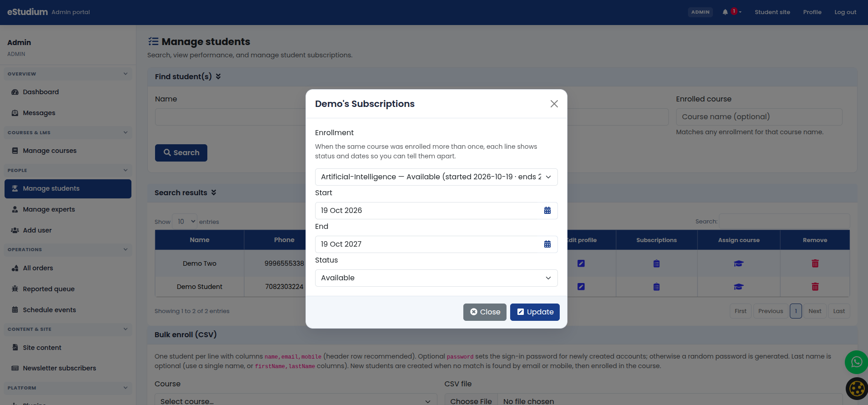
Task: Open the Student site link
Action: point(772,12)
